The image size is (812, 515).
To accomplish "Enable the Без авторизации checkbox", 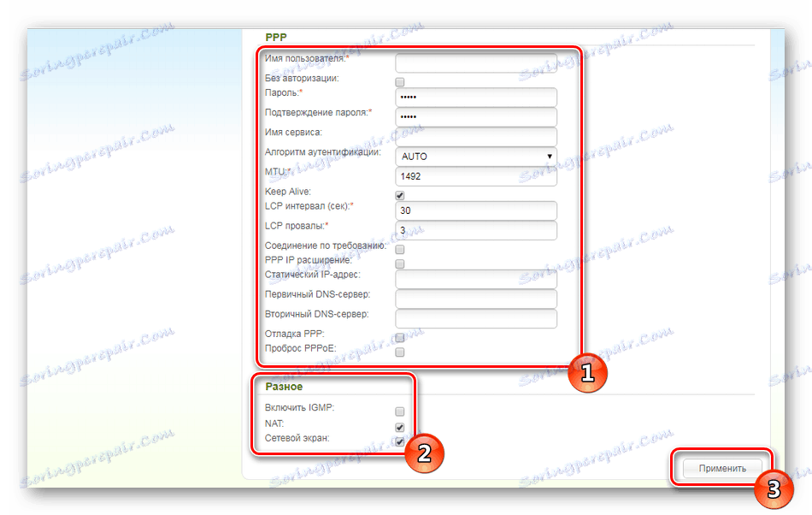I will coord(400,82).
